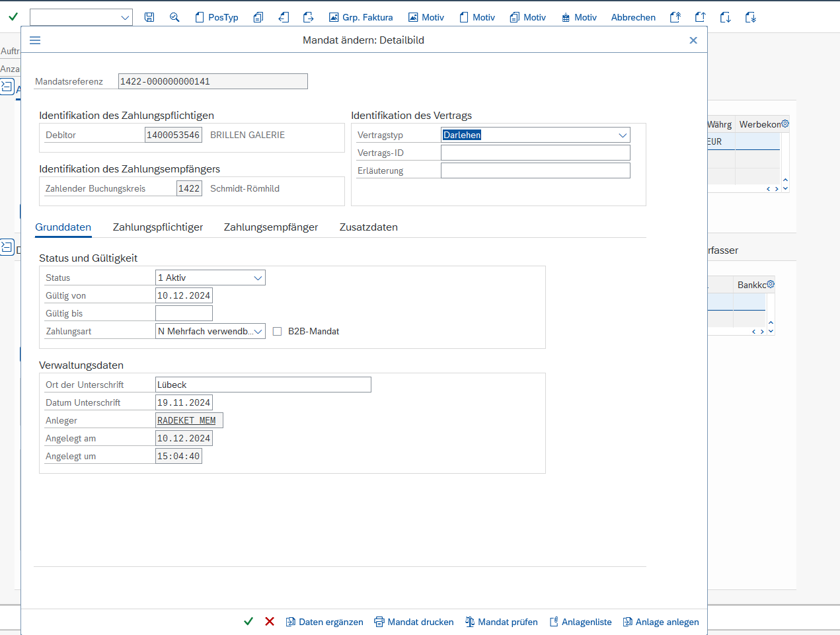
Task: Click the settings gear beside the Bankkc column
Action: coord(771,284)
